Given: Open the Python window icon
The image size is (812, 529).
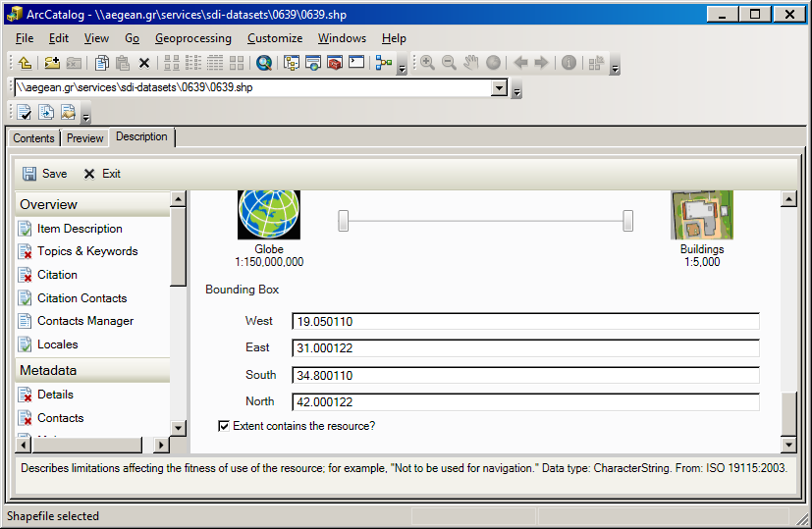Looking at the screenshot, I should [x=356, y=62].
